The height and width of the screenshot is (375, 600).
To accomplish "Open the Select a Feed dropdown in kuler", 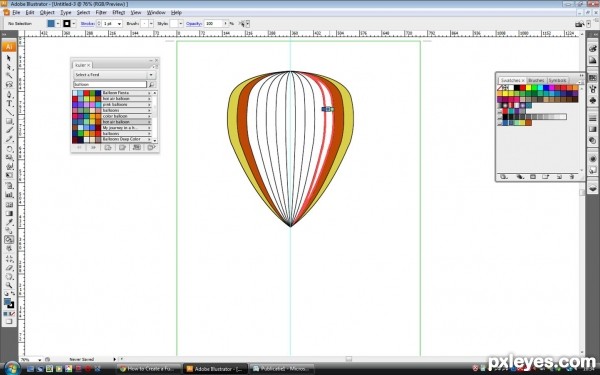I will point(151,75).
